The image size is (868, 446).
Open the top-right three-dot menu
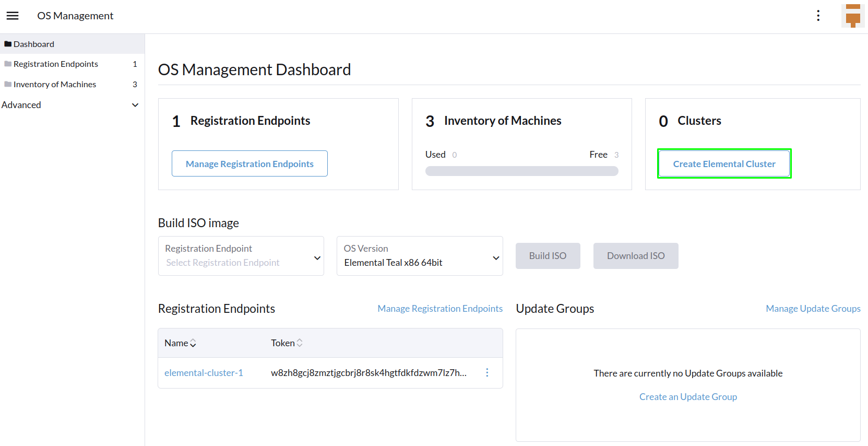coord(818,16)
